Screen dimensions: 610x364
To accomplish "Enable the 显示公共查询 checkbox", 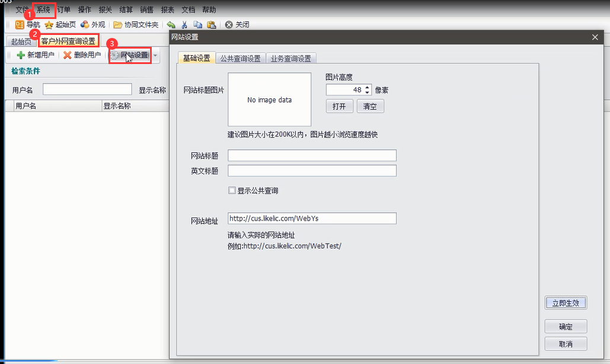I will 232,191.
